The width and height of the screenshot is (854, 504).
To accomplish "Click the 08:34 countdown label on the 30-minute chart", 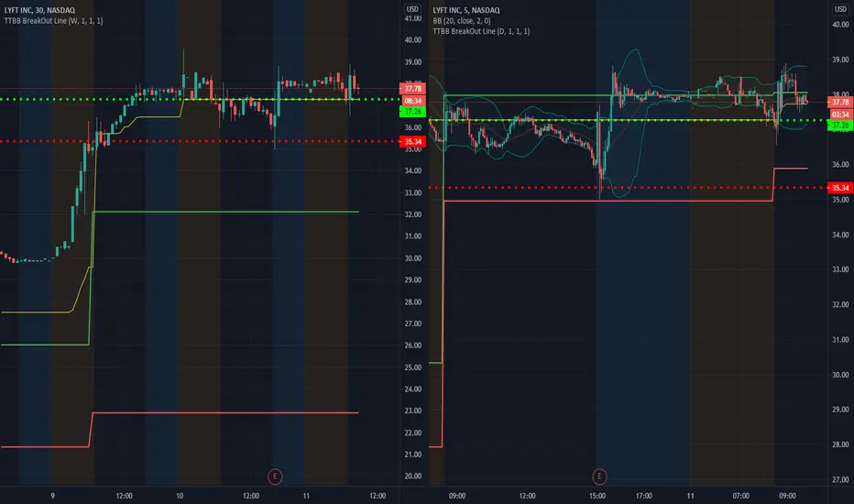I will pos(413,101).
